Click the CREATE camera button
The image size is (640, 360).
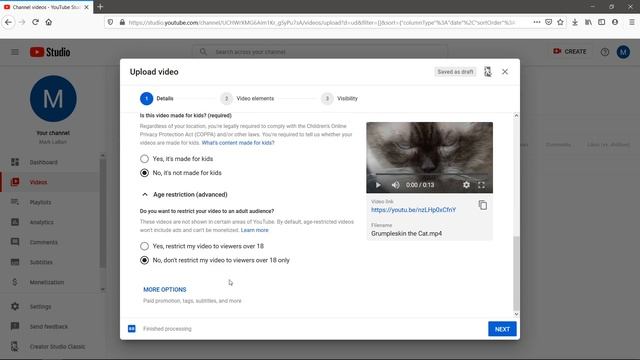(x=569, y=51)
